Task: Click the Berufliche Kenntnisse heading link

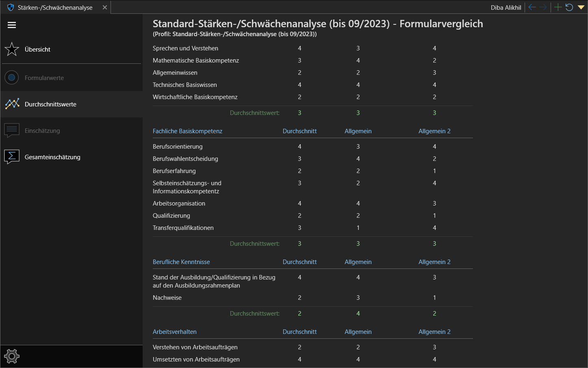Action: 181,262
